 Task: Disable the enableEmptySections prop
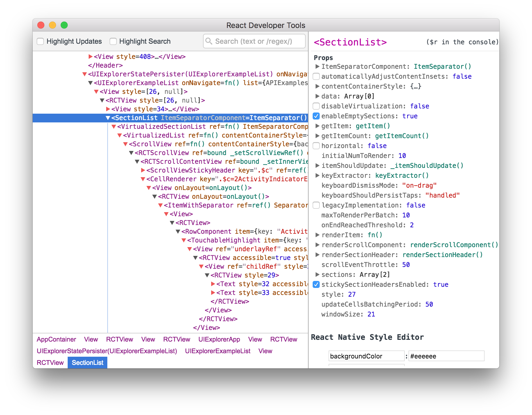coord(316,116)
